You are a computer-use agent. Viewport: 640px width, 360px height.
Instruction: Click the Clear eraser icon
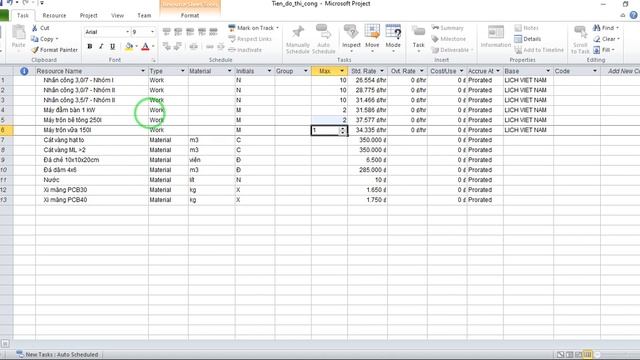[597, 39]
